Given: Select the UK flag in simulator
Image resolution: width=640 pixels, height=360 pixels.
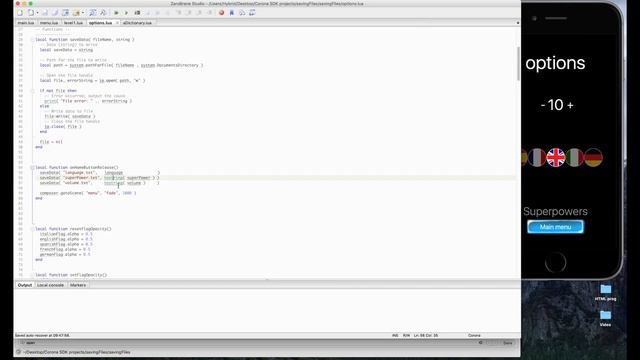Looking at the screenshot, I should 556,158.
